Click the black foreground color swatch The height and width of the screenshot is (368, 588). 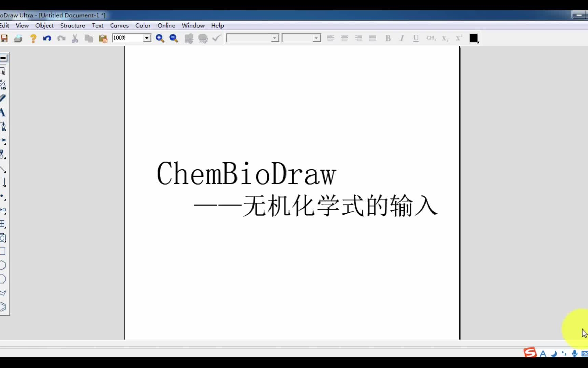pos(474,38)
